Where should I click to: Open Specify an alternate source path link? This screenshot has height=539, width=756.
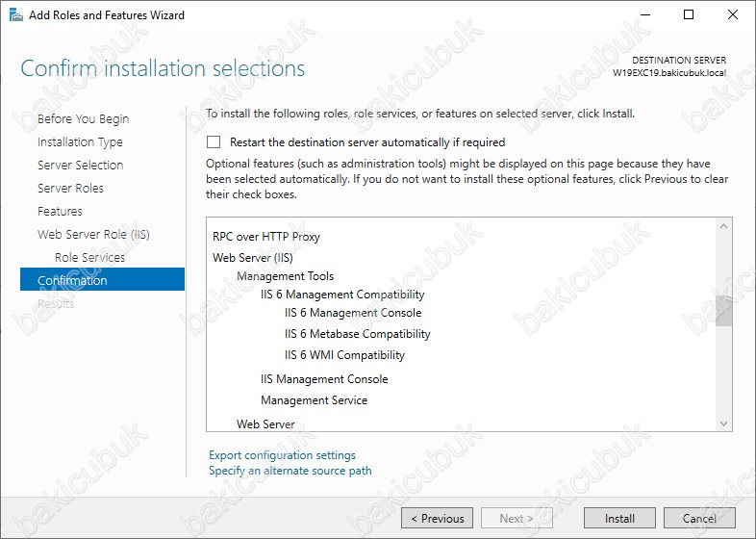click(x=290, y=471)
